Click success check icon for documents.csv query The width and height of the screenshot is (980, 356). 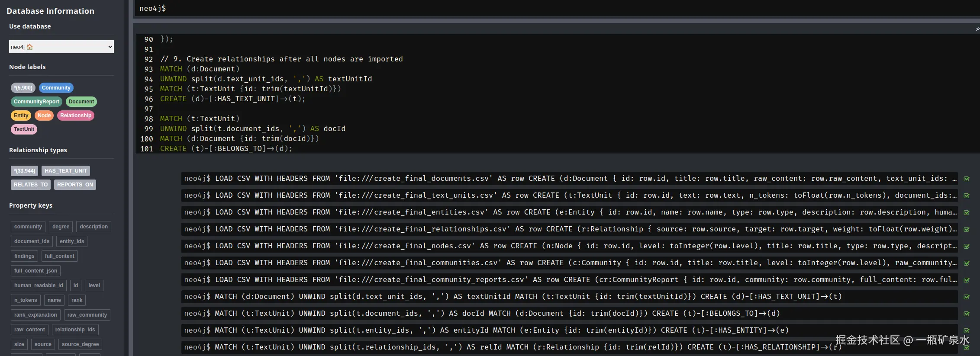pos(966,179)
